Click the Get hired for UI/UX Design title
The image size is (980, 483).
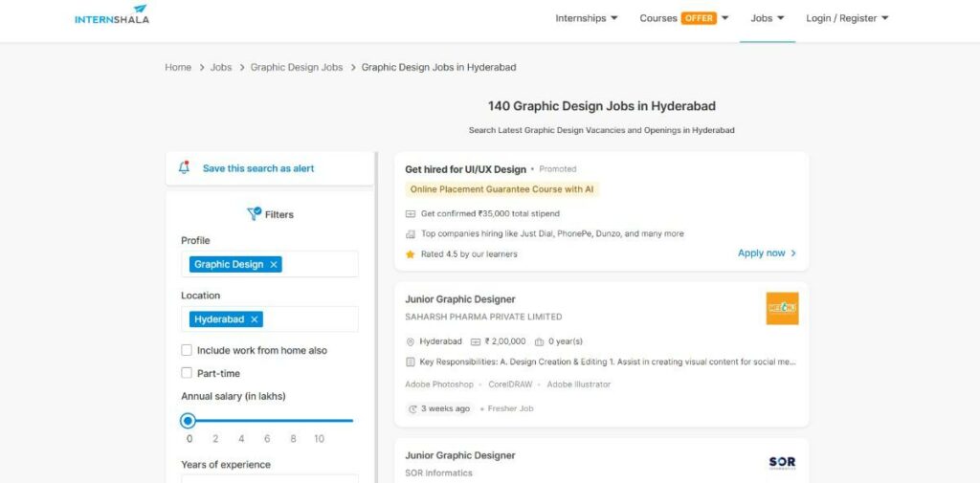point(466,169)
